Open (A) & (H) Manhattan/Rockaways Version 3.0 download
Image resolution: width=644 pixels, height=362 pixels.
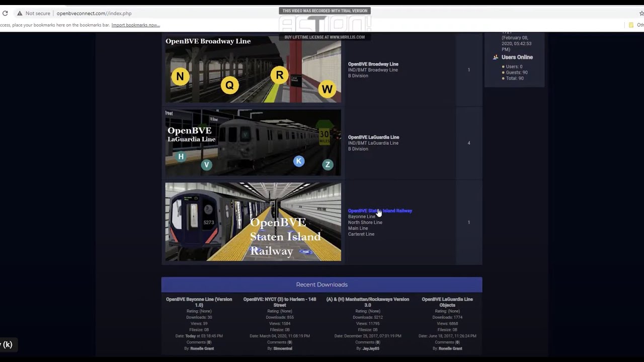[x=368, y=302]
